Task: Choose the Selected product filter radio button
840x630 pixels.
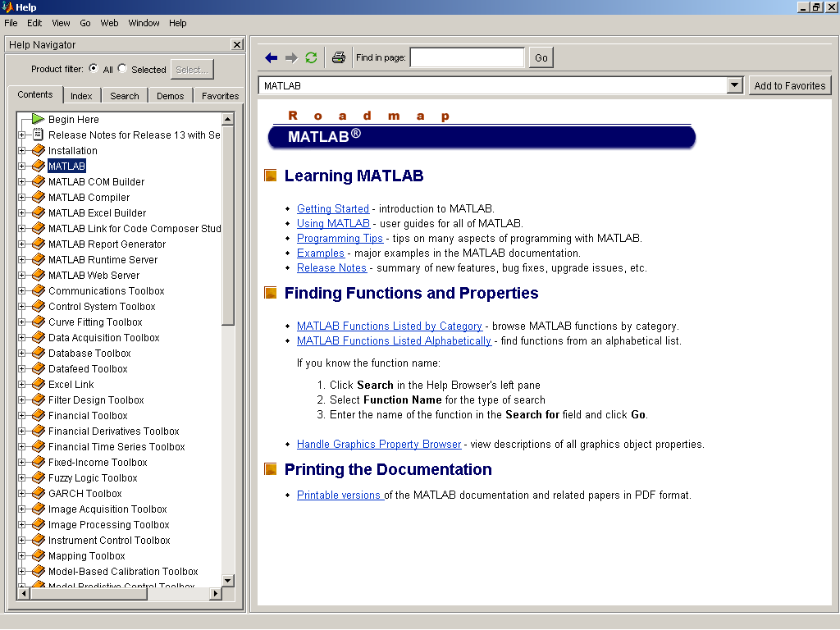Action: pyautogui.click(x=122, y=69)
